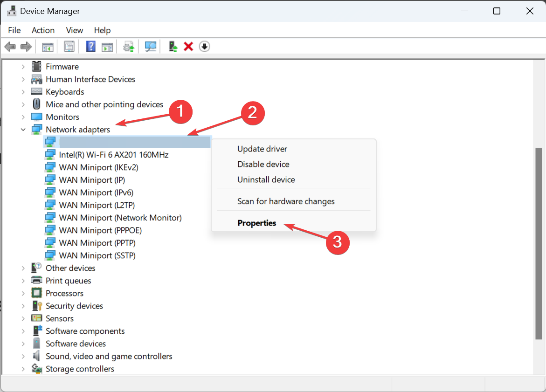Expand the Human Interface Devices node
This screenshot has height=392, width=546.
[x=23, y=79]
